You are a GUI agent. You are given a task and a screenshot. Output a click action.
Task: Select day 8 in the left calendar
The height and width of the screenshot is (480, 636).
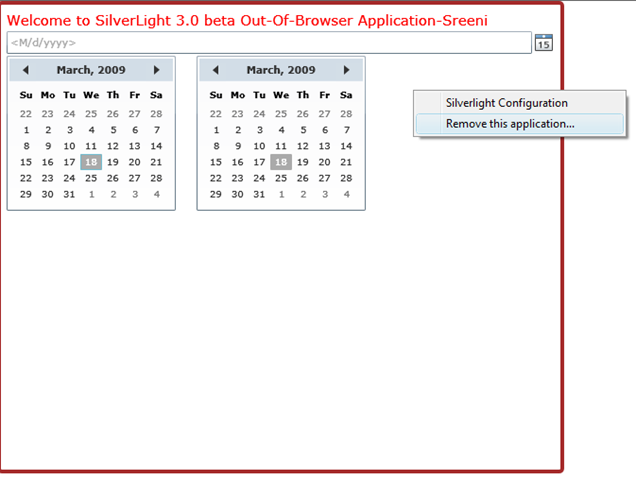[x=26, y=146]
